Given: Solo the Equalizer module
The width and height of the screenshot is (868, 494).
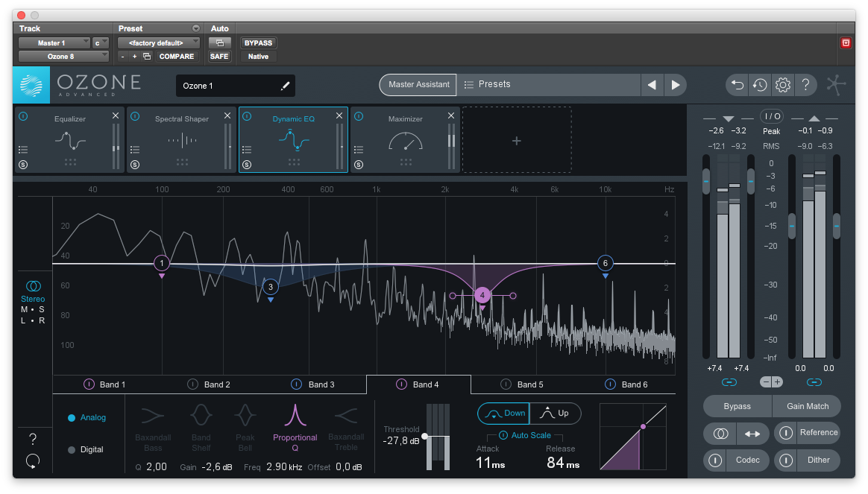Looking at the screenshot, I should [x=22, y=165].
